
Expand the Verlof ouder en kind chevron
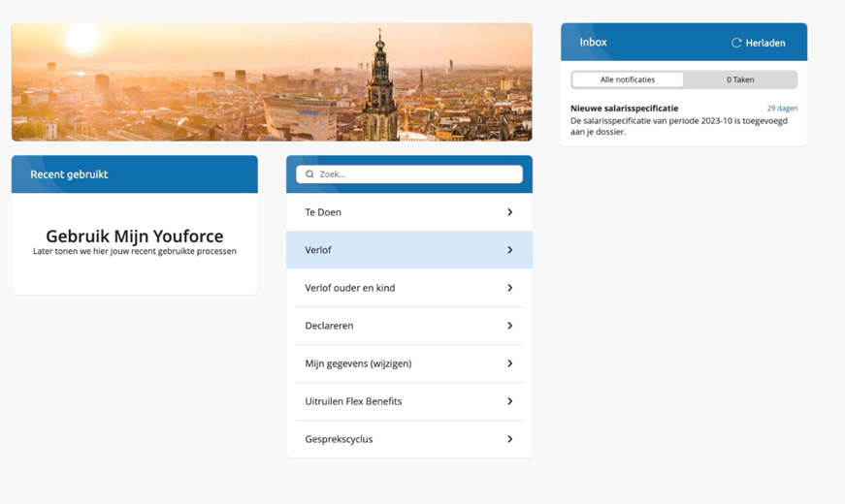pos(509,288)
